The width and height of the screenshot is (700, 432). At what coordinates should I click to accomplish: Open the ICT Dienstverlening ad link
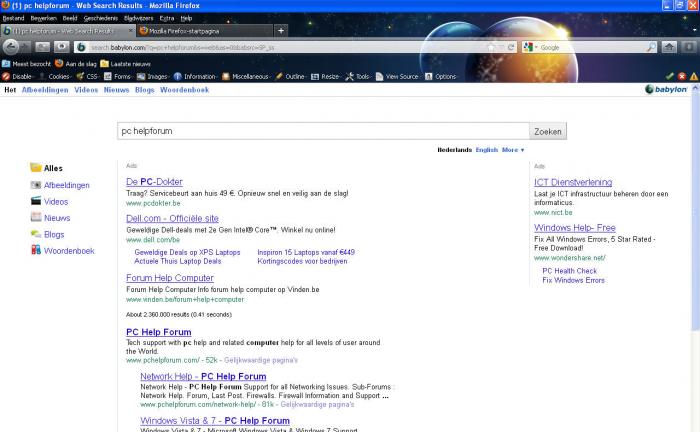[573, 182]
